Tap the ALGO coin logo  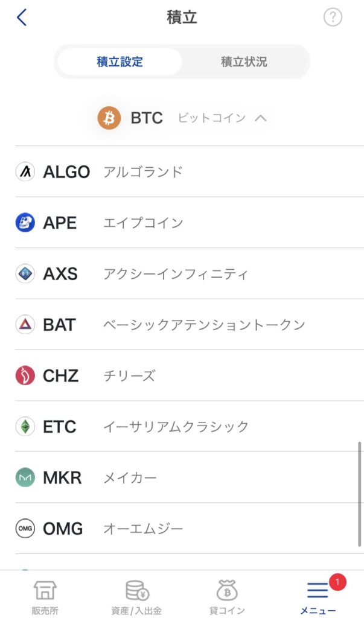click(25, 172)
